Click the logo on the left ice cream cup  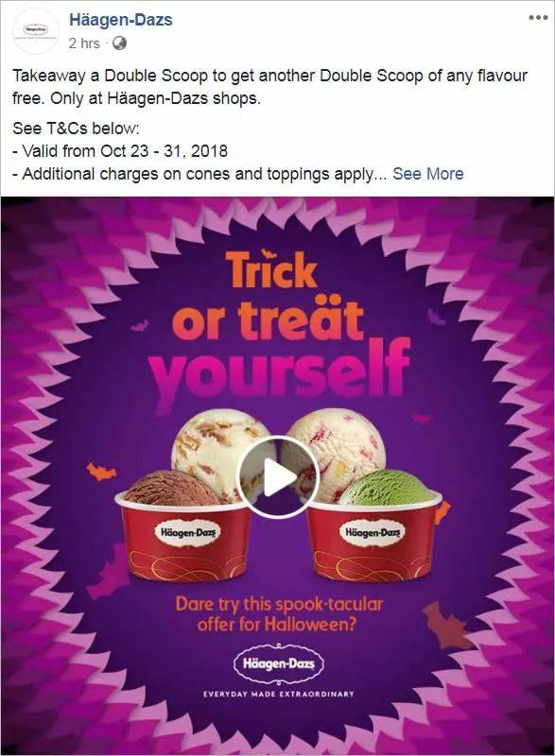click(187, 532)
